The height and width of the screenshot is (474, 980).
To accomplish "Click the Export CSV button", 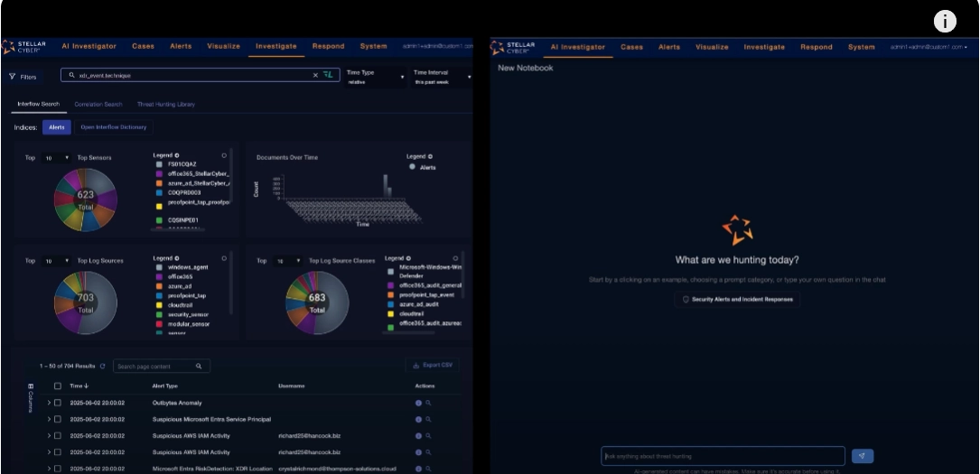I will click(433, 366).
